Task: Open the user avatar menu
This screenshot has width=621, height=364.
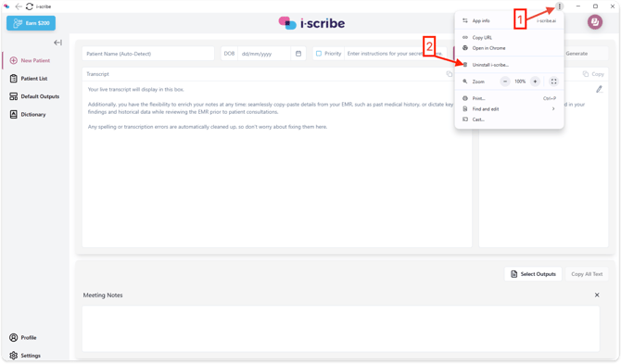Action: tap(594, 21)
